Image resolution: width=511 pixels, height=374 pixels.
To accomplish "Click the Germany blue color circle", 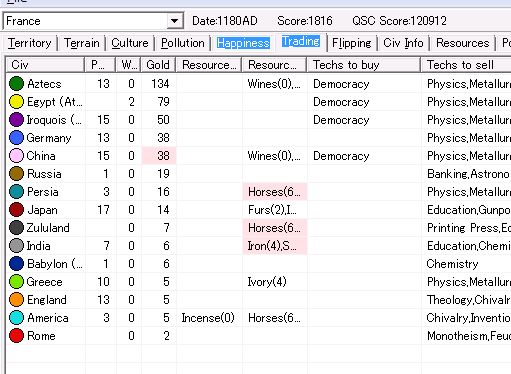I will tap(16, 138).
